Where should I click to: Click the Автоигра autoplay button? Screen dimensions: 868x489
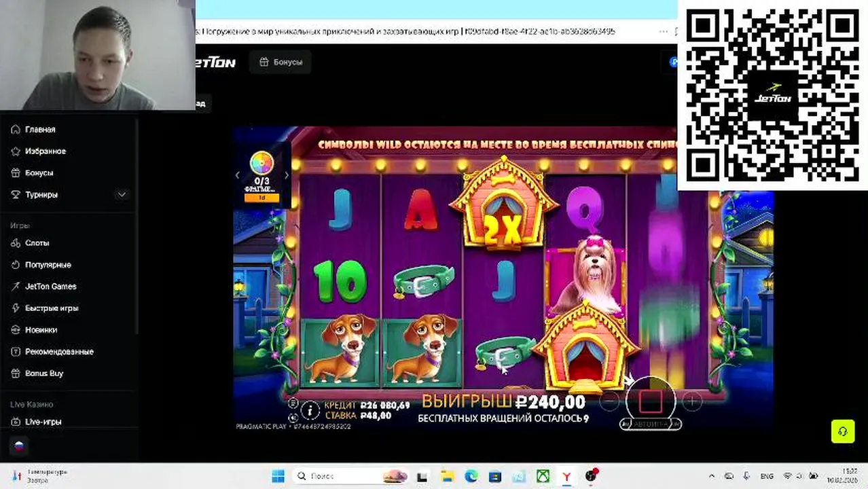click(x=651, y=424)
